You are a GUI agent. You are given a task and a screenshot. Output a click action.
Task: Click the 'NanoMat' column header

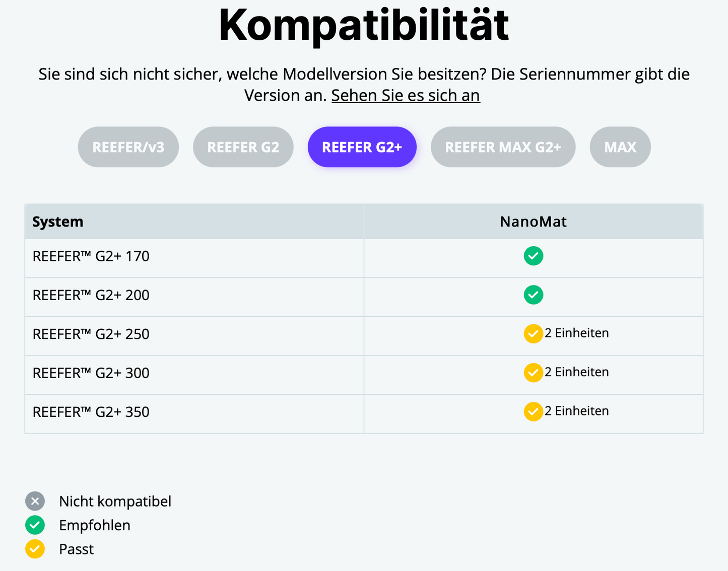coord(533,222)
